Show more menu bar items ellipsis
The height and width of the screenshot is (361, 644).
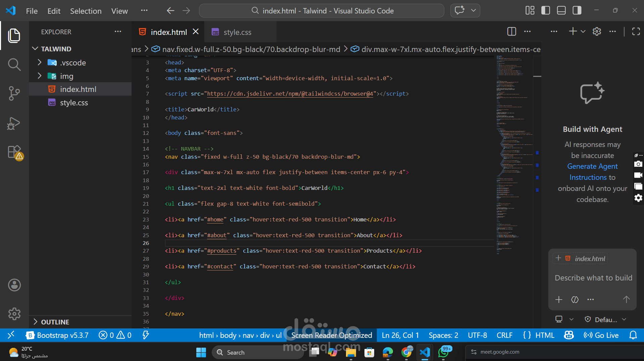[144, 10]
